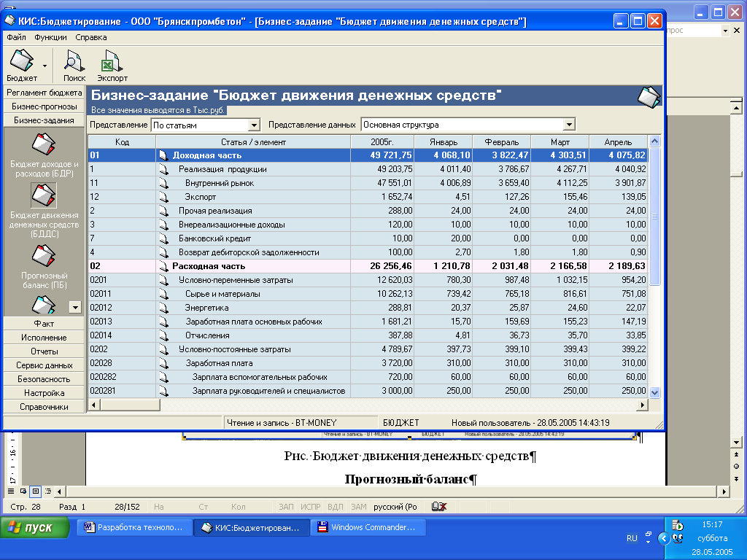Open the Поиск search tool
Viewport: 747px width, 560px height.
point(74,61)
